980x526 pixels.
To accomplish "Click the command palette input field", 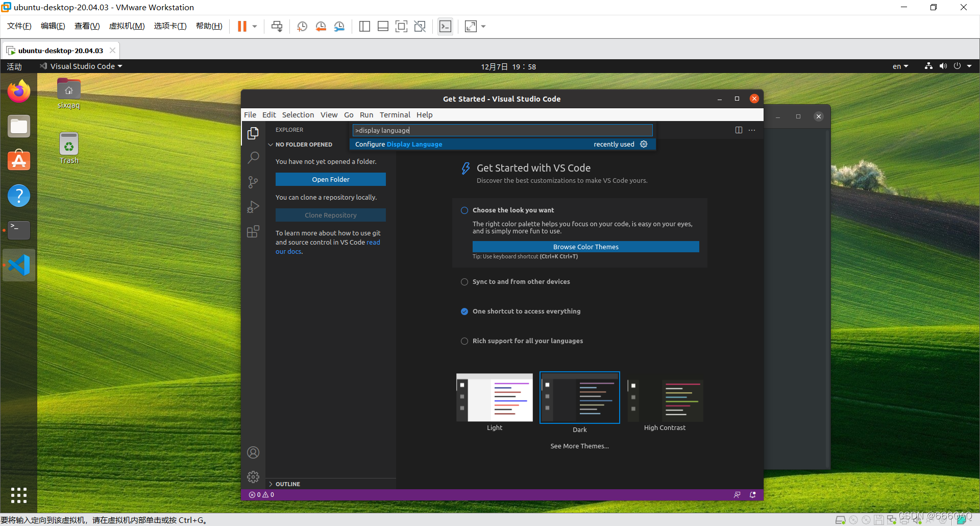I will (502, 130).
